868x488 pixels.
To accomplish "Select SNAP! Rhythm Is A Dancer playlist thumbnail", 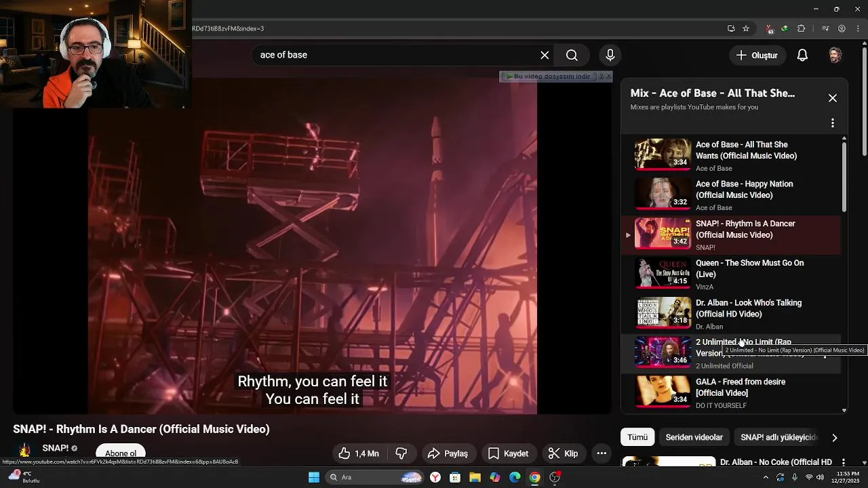I will [x=663, y=233].
